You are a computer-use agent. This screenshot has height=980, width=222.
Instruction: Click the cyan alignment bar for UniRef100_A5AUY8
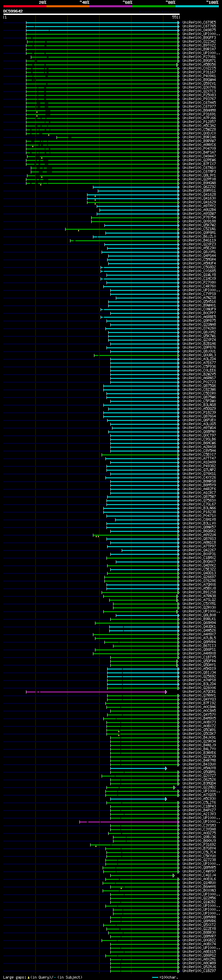pos(138,769)
